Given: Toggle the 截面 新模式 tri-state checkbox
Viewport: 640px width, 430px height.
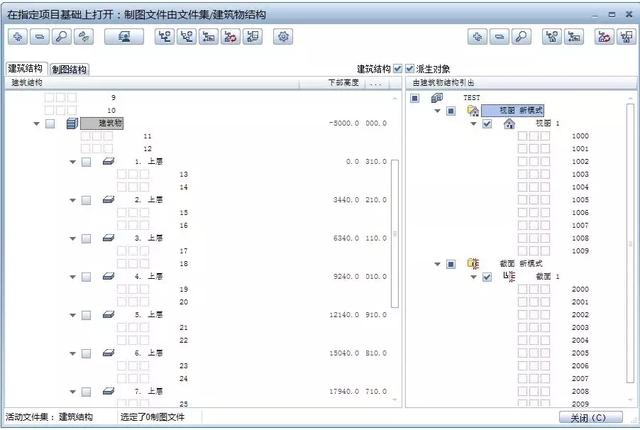Looking at the screenshot, I should [x=451, y=264].
